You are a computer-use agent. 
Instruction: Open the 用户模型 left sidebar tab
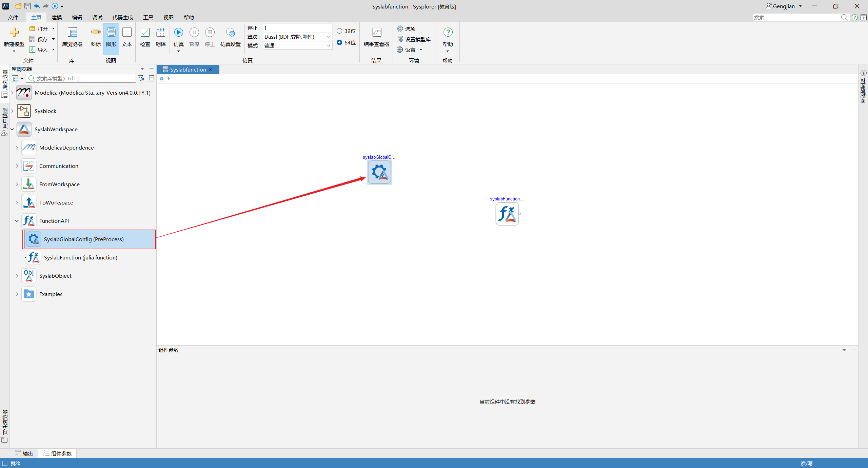click(5, 122)
